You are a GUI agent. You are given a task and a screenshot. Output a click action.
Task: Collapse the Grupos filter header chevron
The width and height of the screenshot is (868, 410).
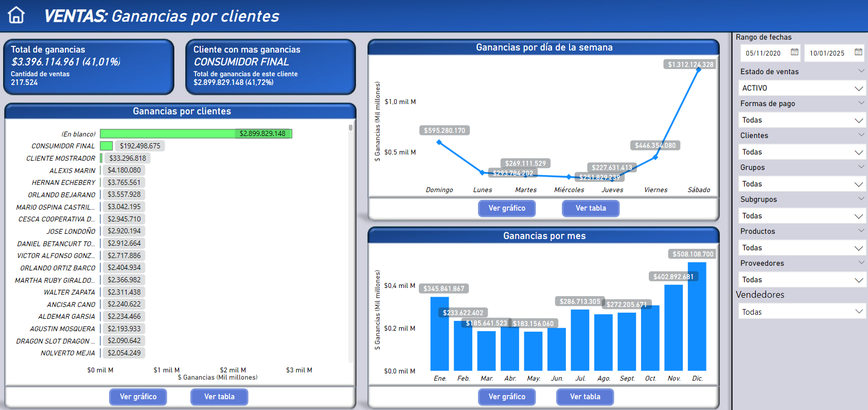tap(861, 166)
